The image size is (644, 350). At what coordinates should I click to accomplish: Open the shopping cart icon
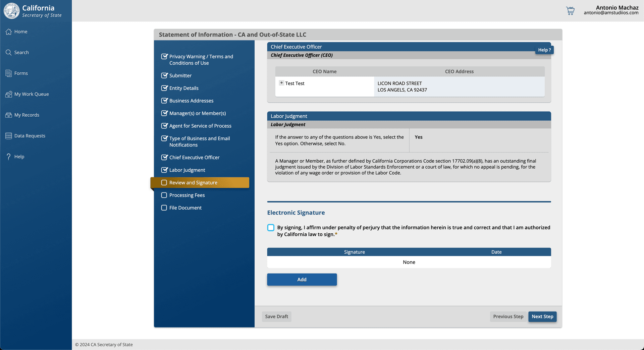570,10
